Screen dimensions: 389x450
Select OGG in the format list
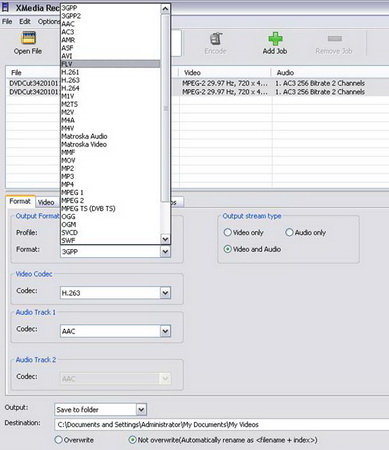tap(110, 217)
